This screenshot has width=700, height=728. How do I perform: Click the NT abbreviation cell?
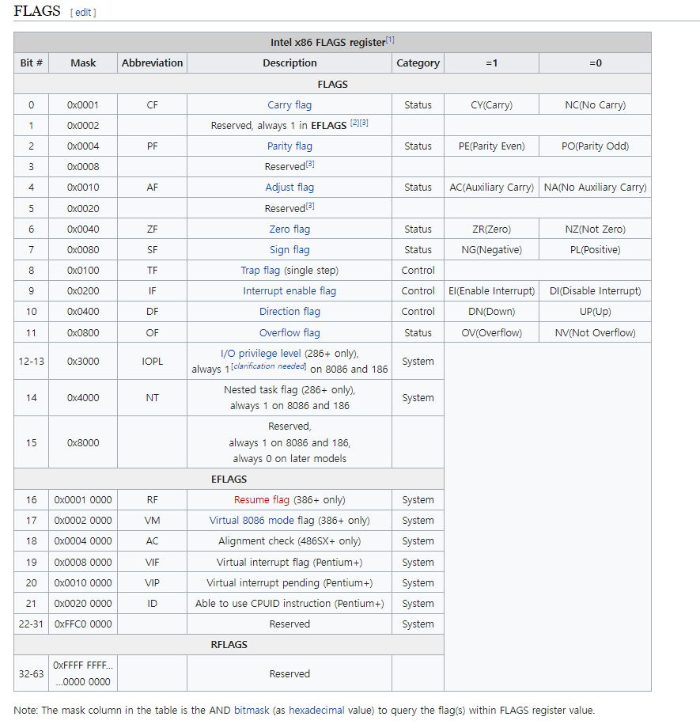pyautogui.click(x=152, y=398)
